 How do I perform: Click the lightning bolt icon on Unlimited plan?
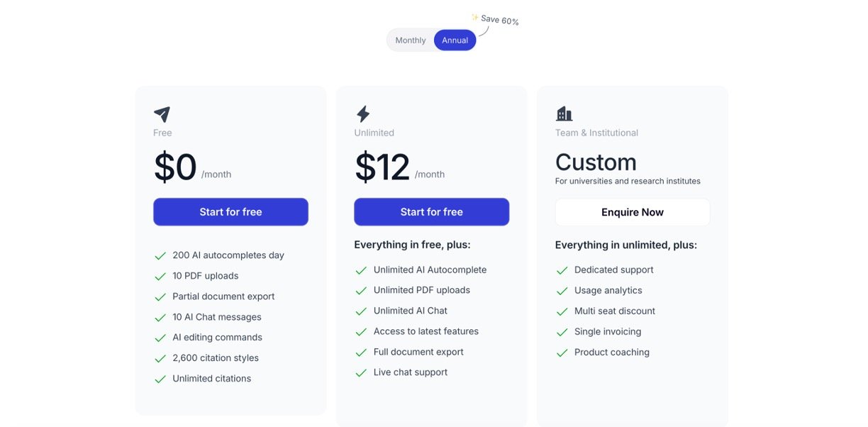pyautogui.click(x=362, y=114)
